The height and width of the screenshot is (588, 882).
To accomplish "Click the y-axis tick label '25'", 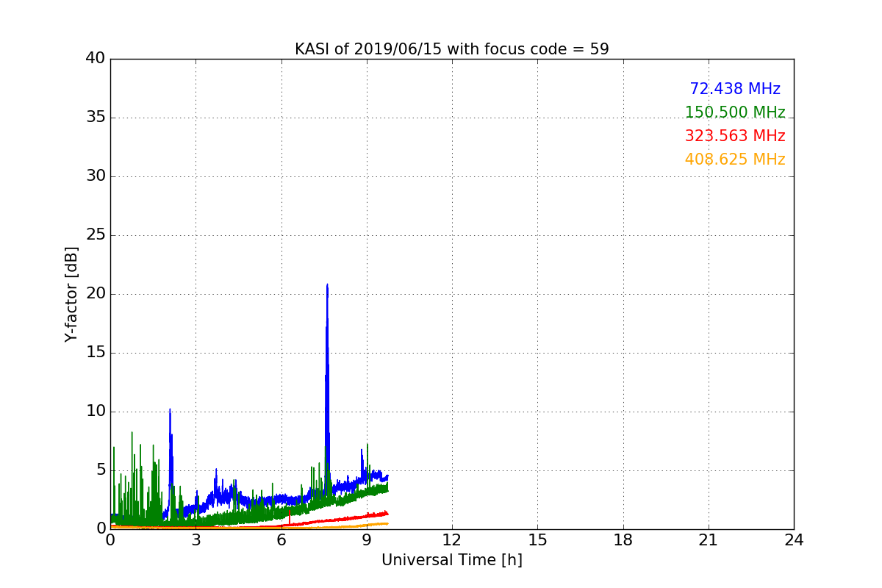I will point(96,235).
